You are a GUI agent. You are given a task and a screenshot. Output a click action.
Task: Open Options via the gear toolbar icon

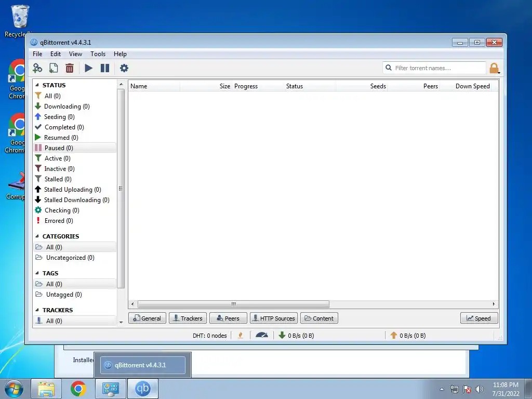tap(124, 68)
